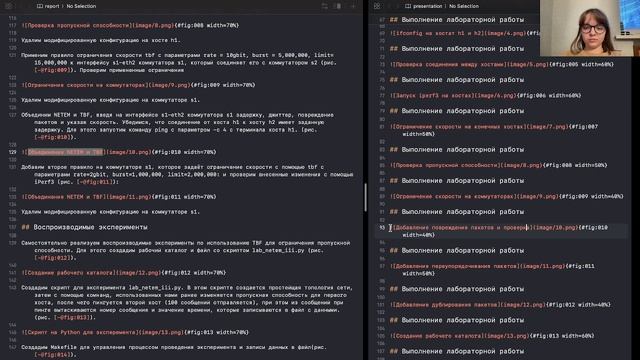The image size is (640, 360).
Task: Open No Selection breadcrumb in presentation pane
Action: coord(464,6)
